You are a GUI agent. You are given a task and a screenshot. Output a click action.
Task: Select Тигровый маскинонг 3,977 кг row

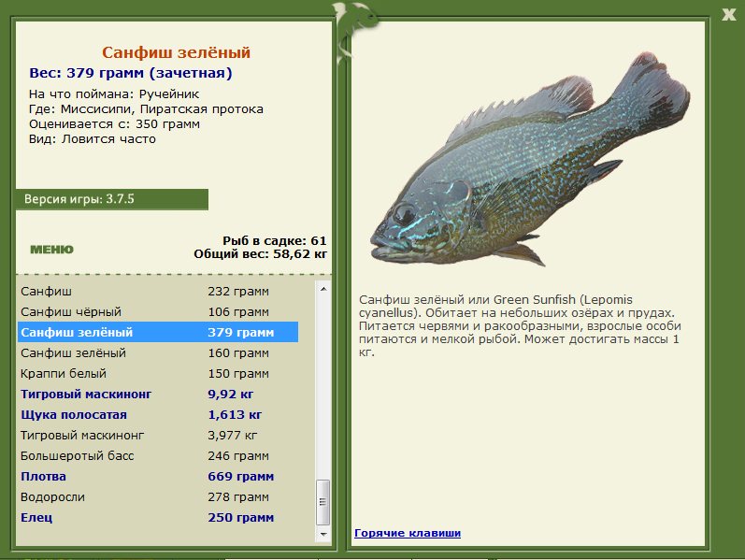158,435
